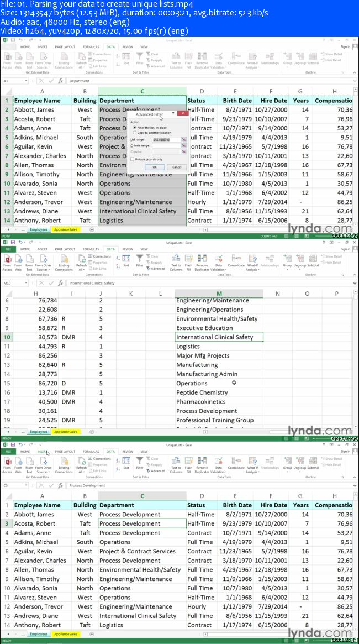Click Sign in in the 00:02:34 frame
Image resolution: width=359 pixels, height=644 pixels.
[346, 452]
